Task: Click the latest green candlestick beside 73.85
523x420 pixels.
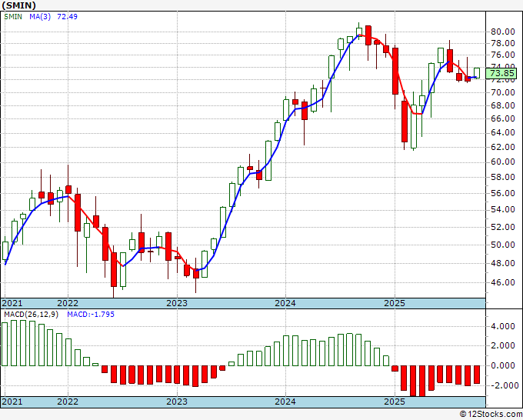Action: (477, 73)
